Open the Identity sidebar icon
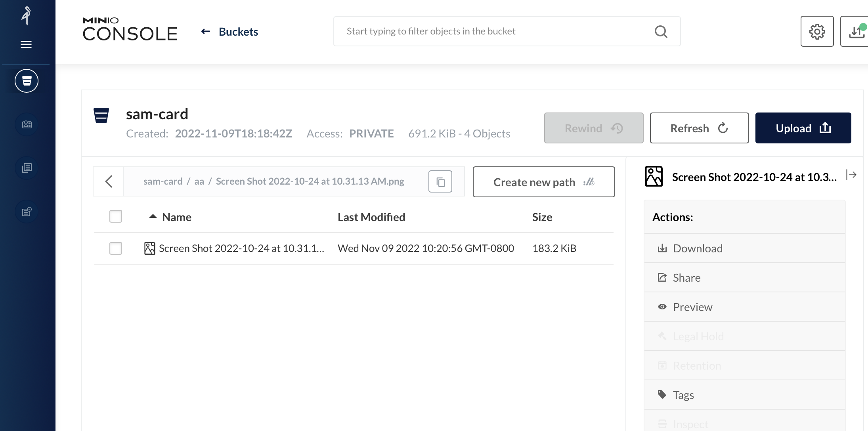Screen dimensions: 868x431 coord(27,124)
